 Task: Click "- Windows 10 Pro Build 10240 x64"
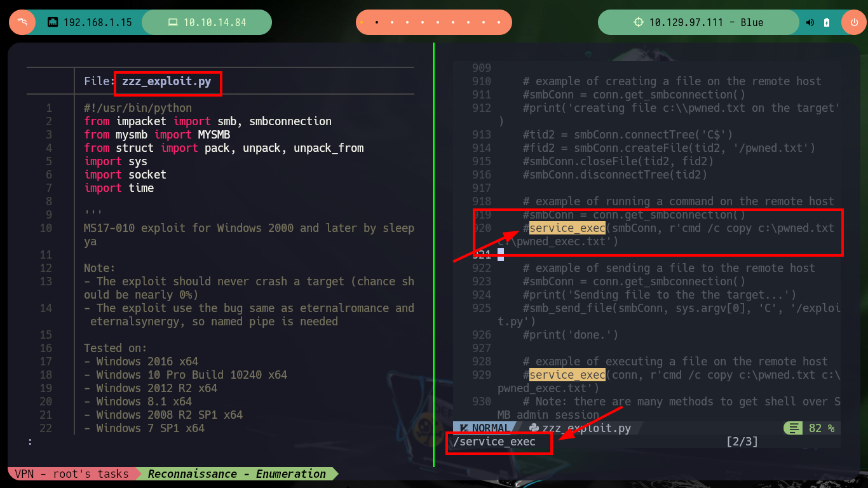[186, 375]
